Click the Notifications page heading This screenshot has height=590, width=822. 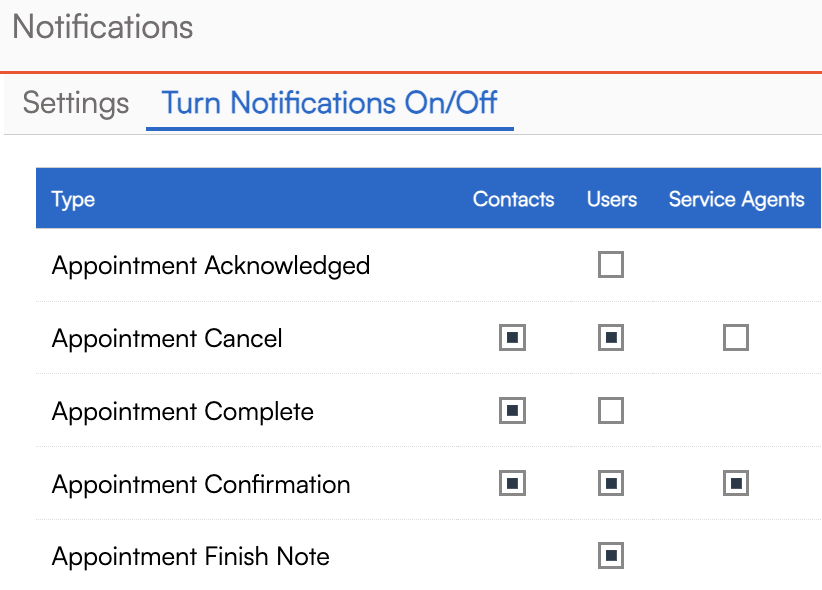103,27
